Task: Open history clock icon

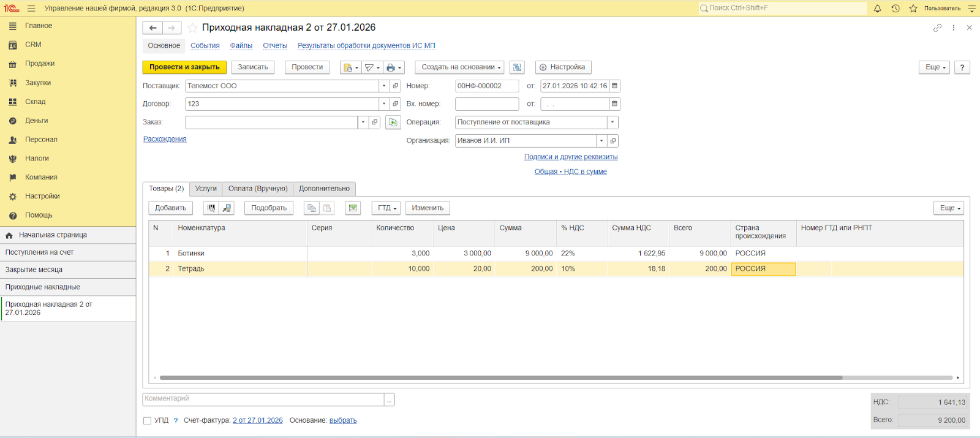Action: point(895,9)
